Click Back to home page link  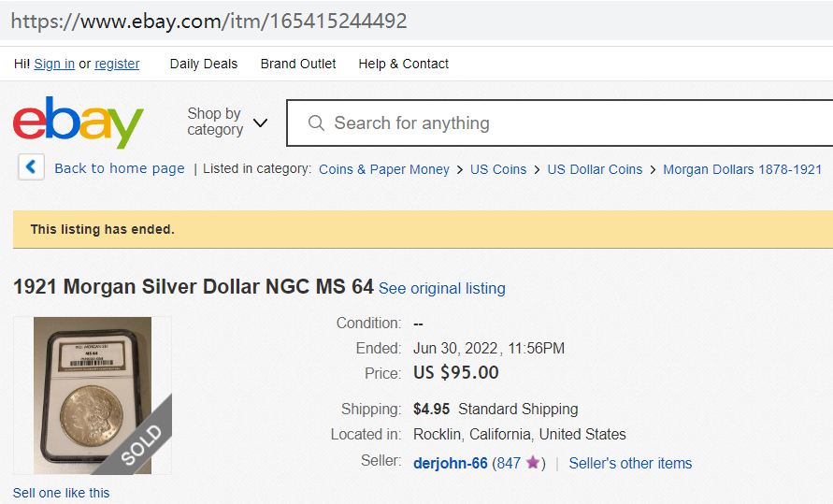pyautogui.click(x=120, y=169)
